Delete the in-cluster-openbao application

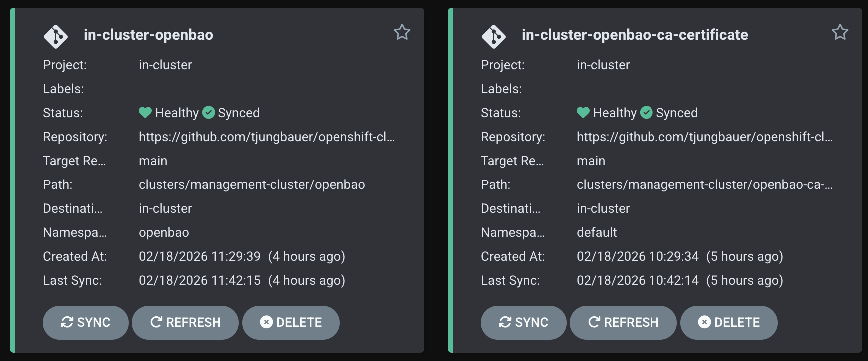291,323
